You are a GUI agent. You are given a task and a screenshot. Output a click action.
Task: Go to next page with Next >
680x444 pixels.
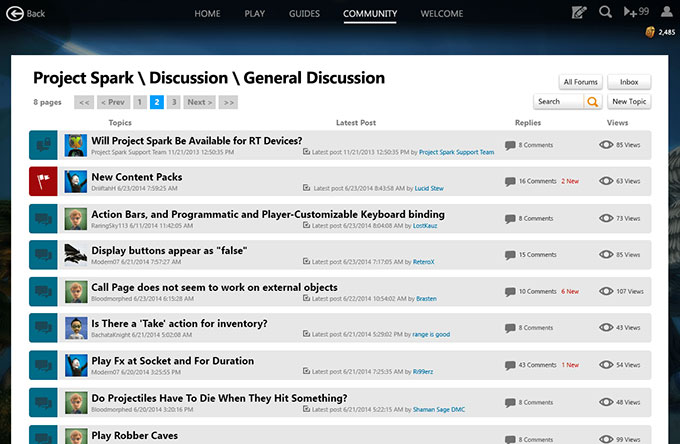tap(199, 102)
